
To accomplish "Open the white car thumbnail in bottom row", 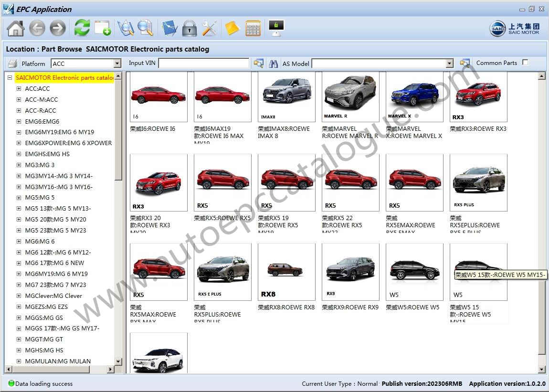I will [x=158, y=353].
